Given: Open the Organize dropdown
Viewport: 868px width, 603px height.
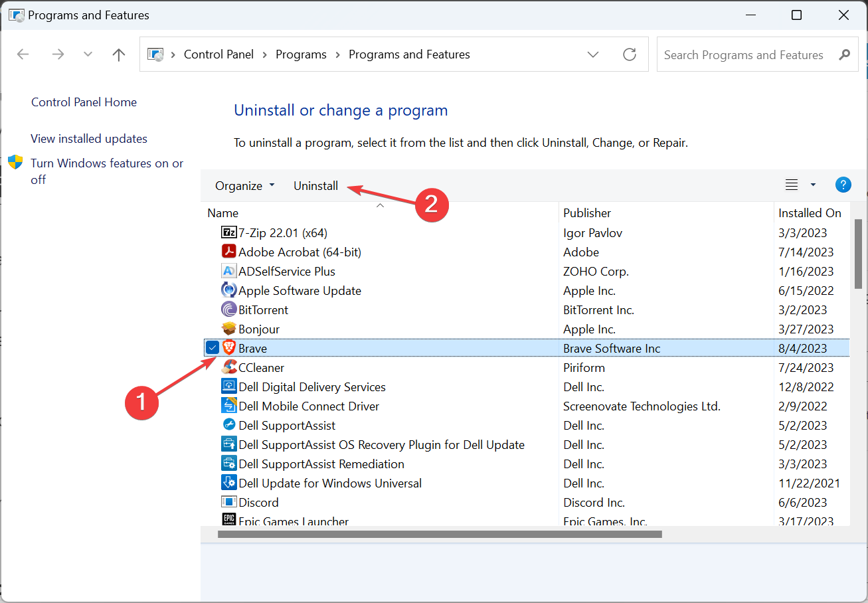Looking at the screenshot, I should point(244,185).
